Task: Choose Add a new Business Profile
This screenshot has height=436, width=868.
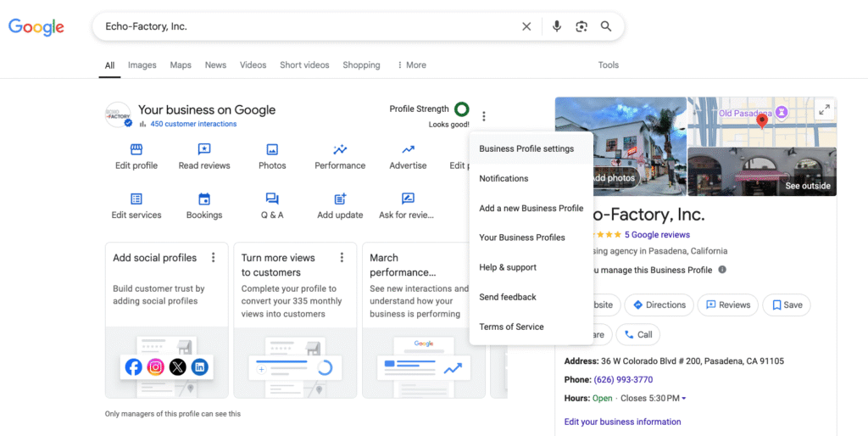Action: [531, 209]
